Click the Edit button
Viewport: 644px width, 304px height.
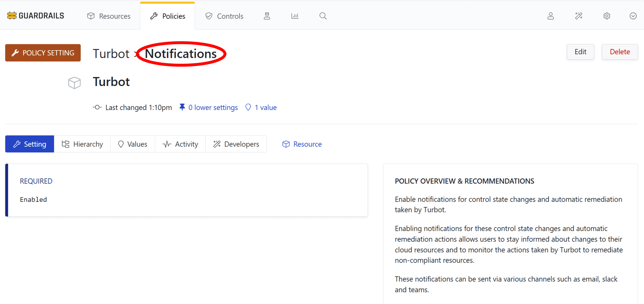coord(580,52)
